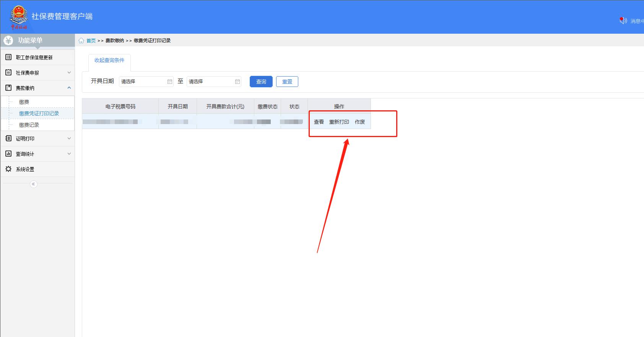This screenshot has width=644, height=337.
Task: Click the 社保费申报 clipboard icon
Action: [8, 72]
